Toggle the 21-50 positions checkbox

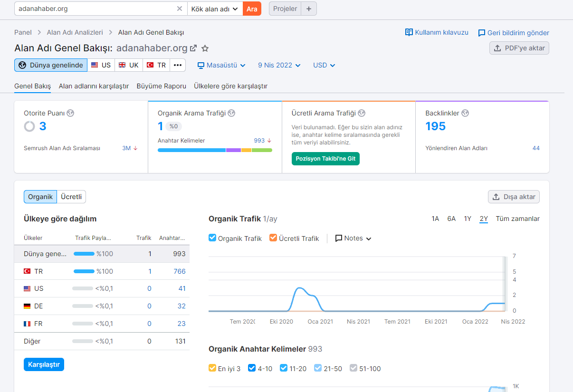click(x=318, y=368)
